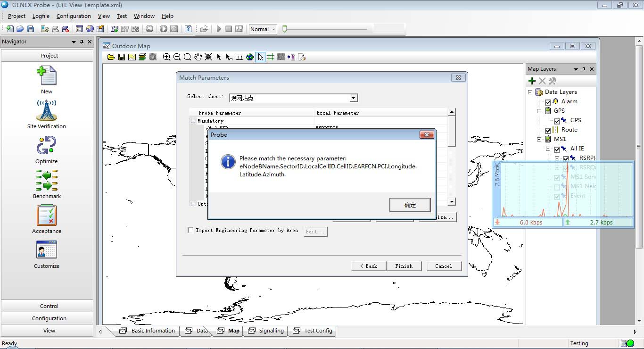Open the Test menu
The width and height of the screenshot is (644, 349).
[122, 16]
